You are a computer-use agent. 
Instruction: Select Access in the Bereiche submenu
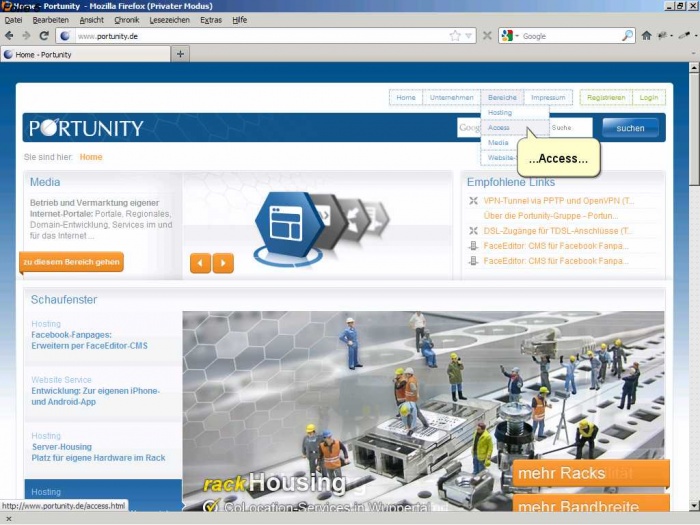(500, 128)
